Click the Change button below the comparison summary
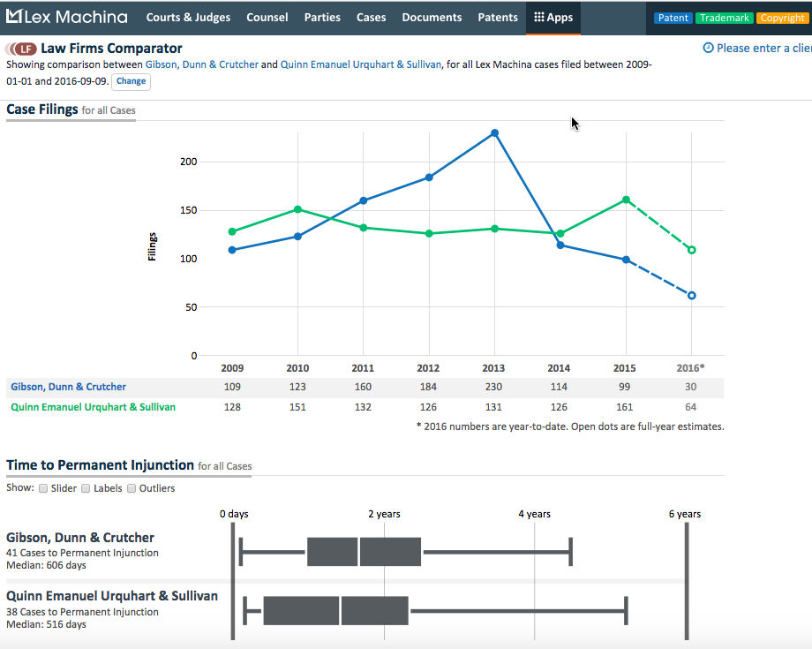Viewport: 812px width, 649px height. [131, 80]
